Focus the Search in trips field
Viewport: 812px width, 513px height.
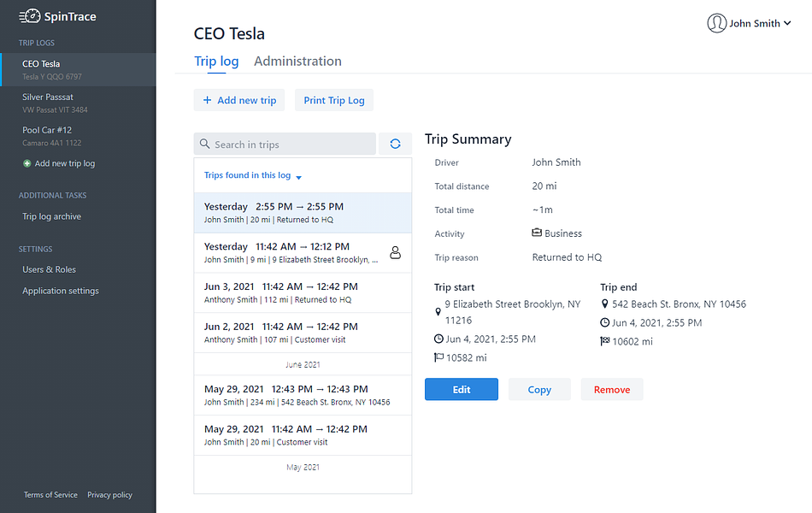point(285,144)
